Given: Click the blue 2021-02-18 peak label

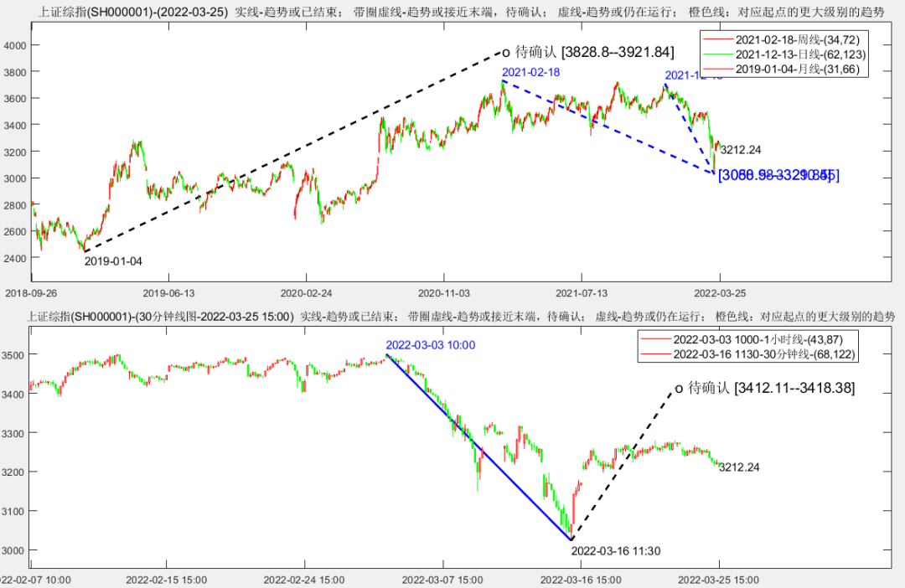Looking at the screenshot, I should coord(530,72).
